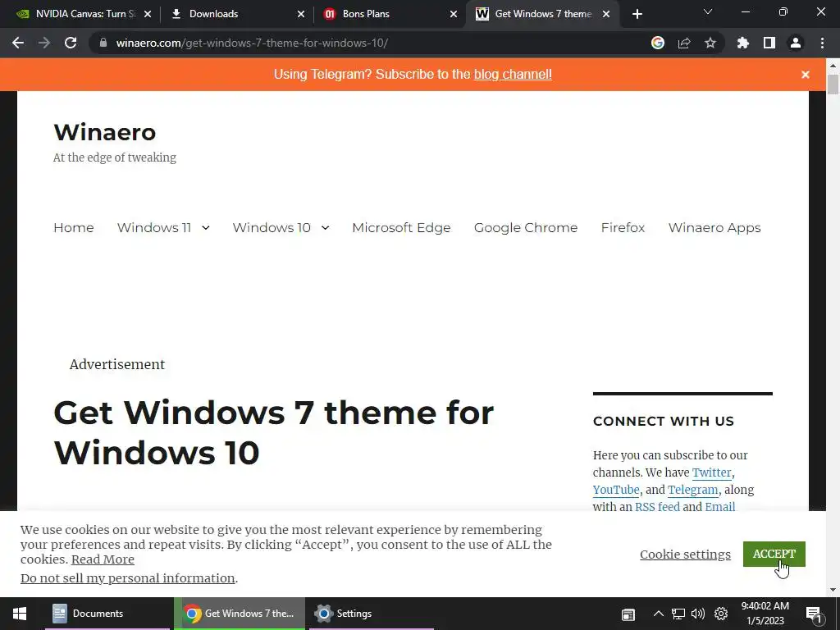Follow the Telegram sidebar link

pos(692,490)
